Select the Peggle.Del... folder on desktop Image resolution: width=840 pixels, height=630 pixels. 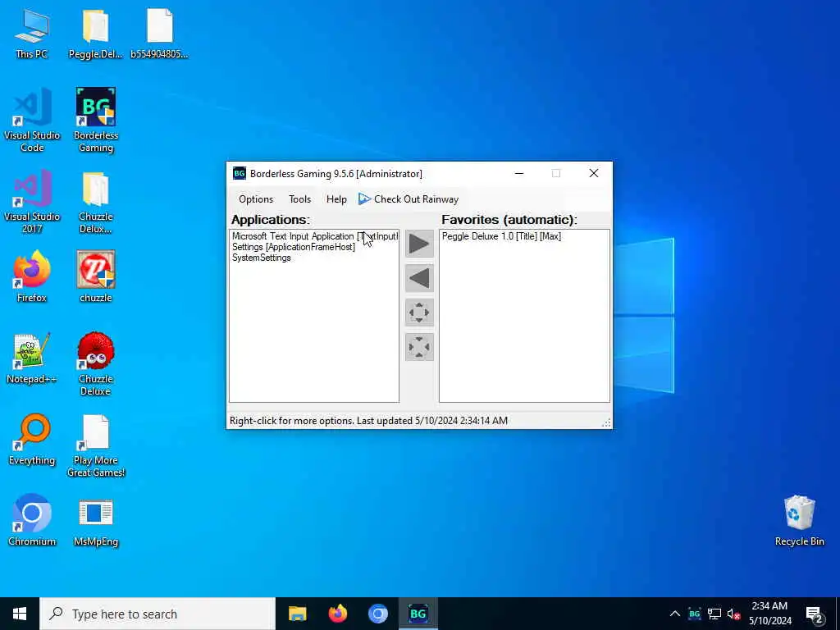96,33
